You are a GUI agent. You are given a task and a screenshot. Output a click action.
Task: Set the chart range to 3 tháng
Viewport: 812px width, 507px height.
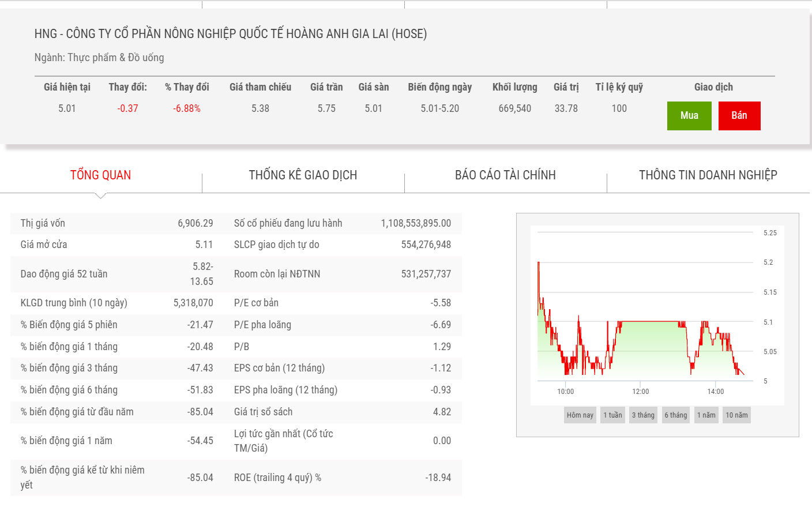643,415
